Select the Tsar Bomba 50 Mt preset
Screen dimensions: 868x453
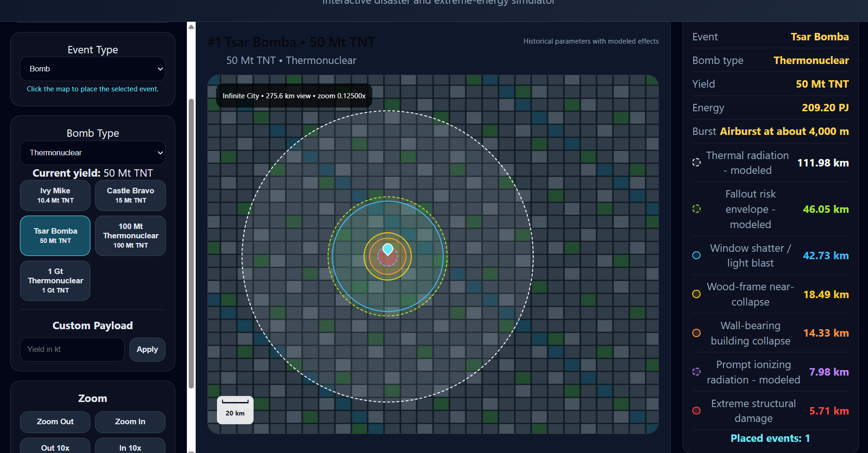(55, 236)
